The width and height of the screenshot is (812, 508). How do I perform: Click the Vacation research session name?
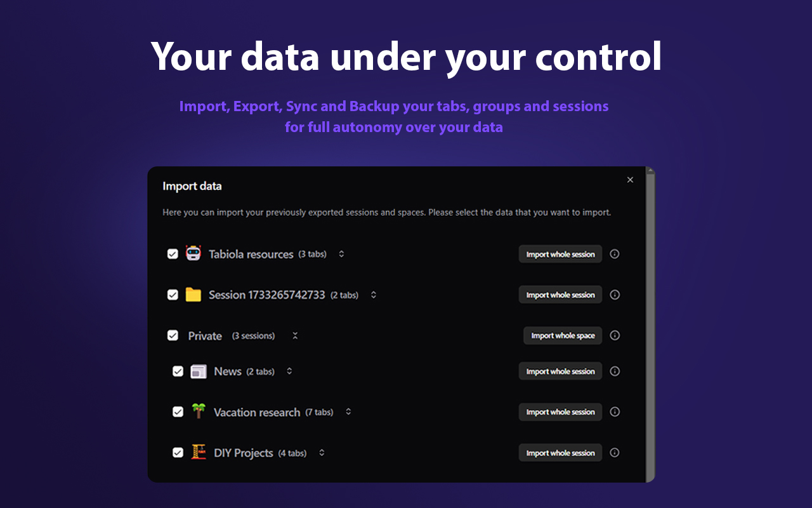[x=257, y=412]
